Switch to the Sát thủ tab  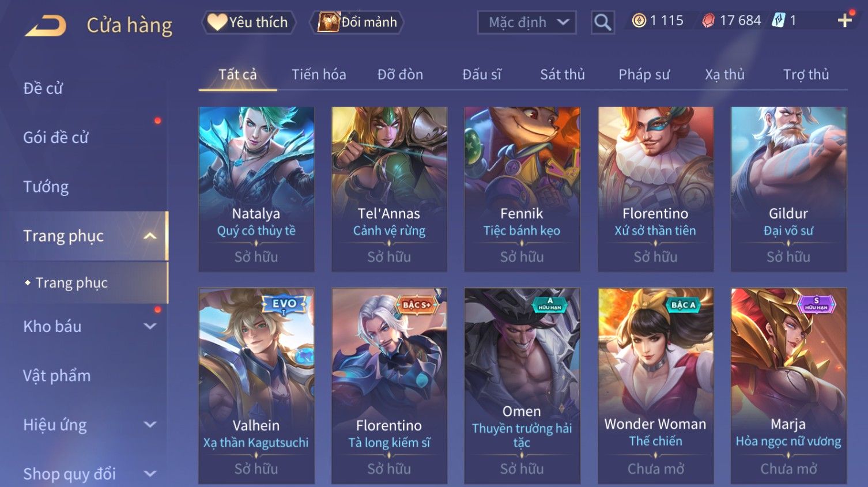tap(562, 74)
